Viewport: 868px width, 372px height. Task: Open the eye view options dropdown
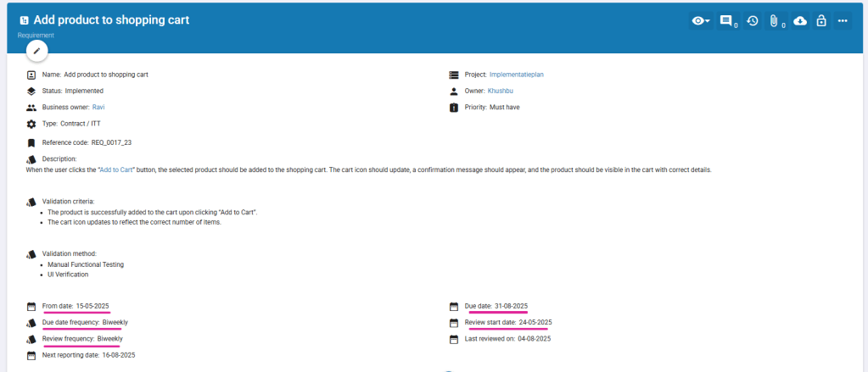click(700, 21)
